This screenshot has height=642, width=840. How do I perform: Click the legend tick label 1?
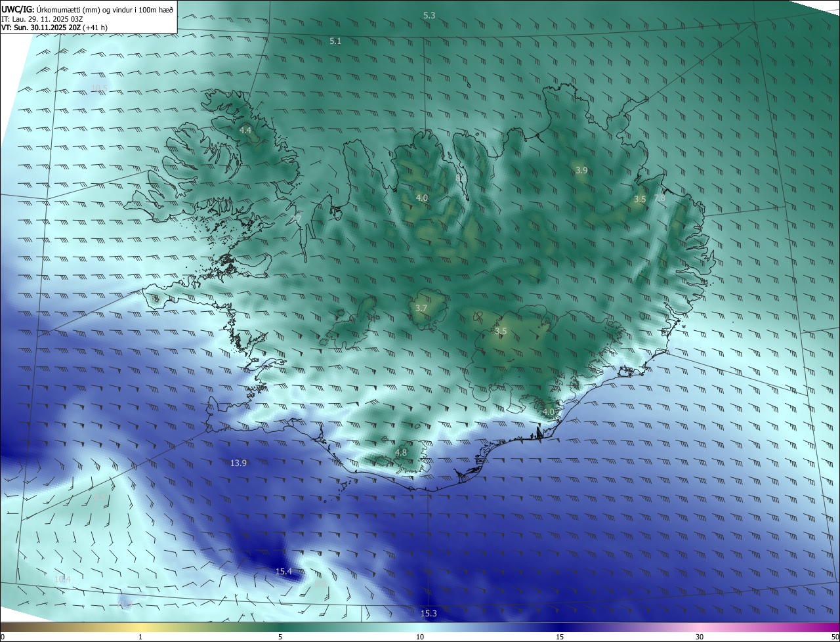pyautogui.click(x=140, y=637)
